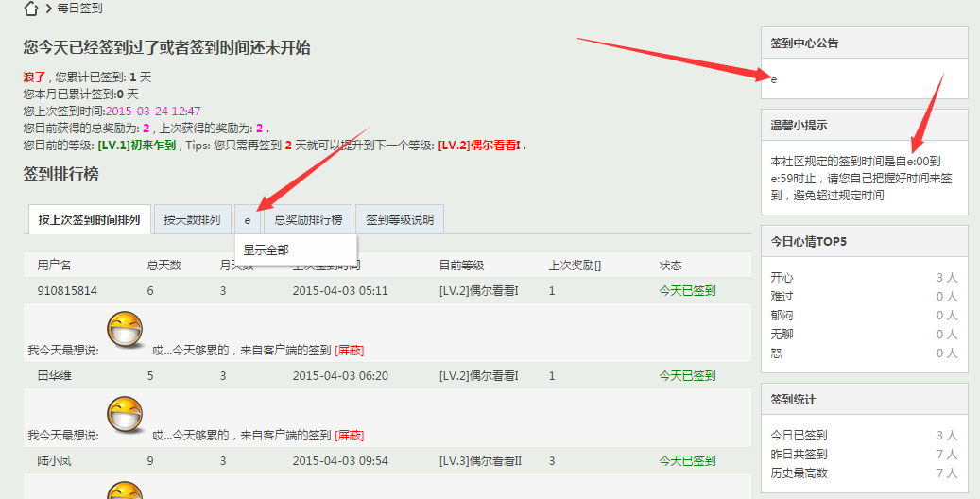Click the 用户名 column header
This screenshot has height=499, width=980.
tap(54, 266)
